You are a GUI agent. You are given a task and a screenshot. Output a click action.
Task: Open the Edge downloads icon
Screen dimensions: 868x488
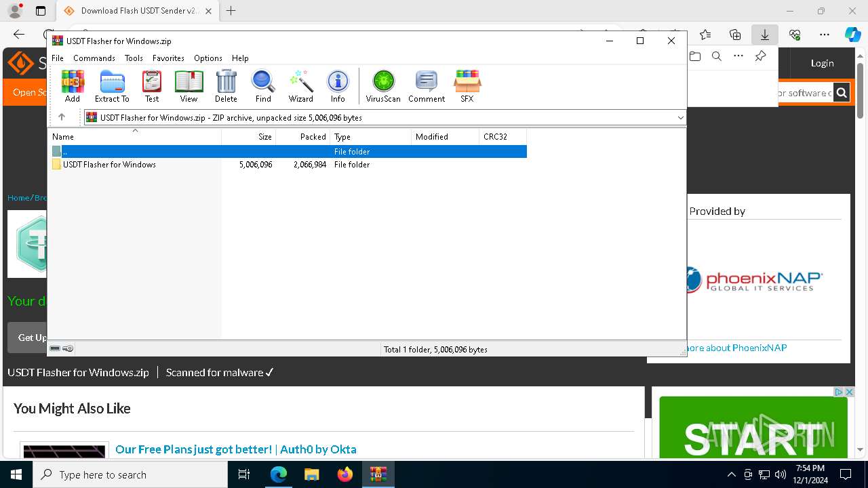[764, 35]
